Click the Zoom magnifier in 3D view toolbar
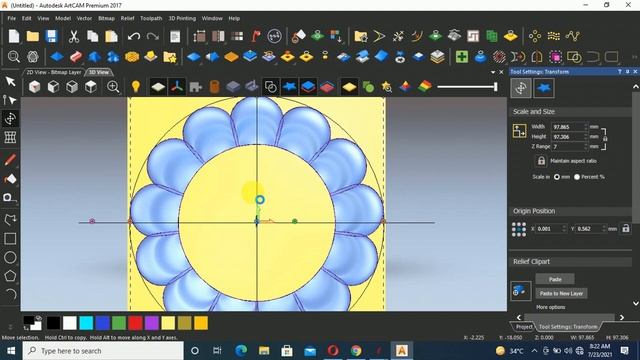640x360 pixels. (113, 87)
